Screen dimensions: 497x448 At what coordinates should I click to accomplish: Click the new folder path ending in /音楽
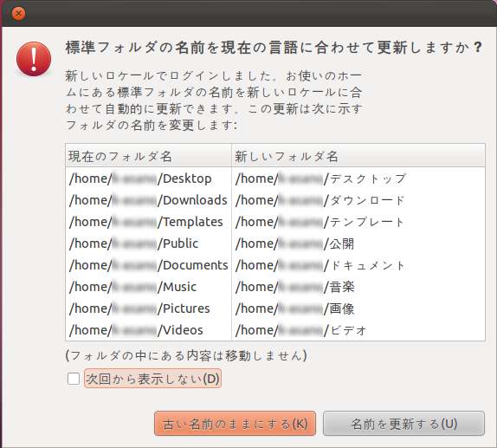pyautogui.click(x=294, y=287)
